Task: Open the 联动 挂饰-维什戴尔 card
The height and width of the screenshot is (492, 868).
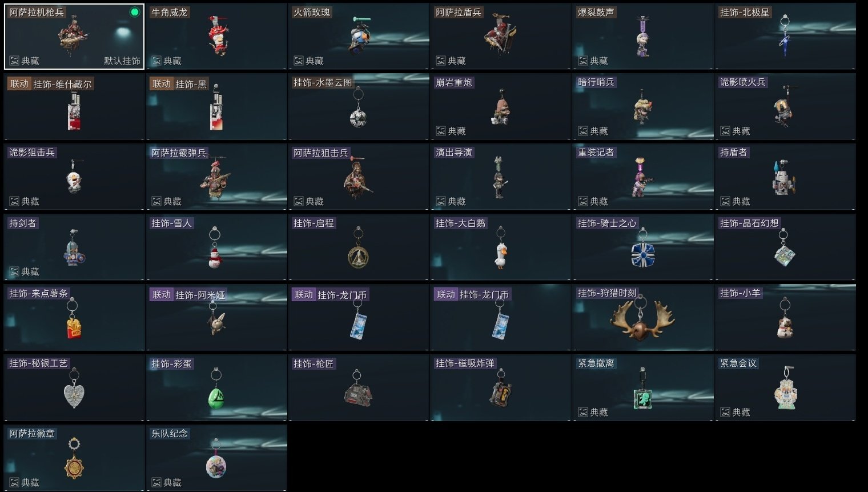Action: pyautogui.click(x=74, y=106)
